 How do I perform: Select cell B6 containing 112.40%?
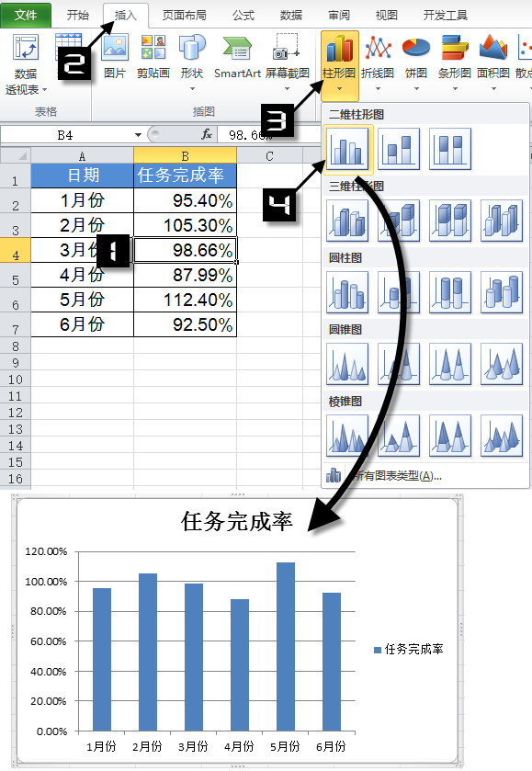(x=185, y=300)
